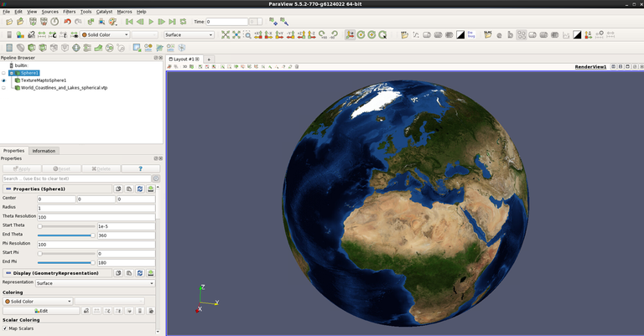Open the Surface representation toolbar dropdown
The height and width of the screenshot is (336, 644).
click(x=188, y=34)
